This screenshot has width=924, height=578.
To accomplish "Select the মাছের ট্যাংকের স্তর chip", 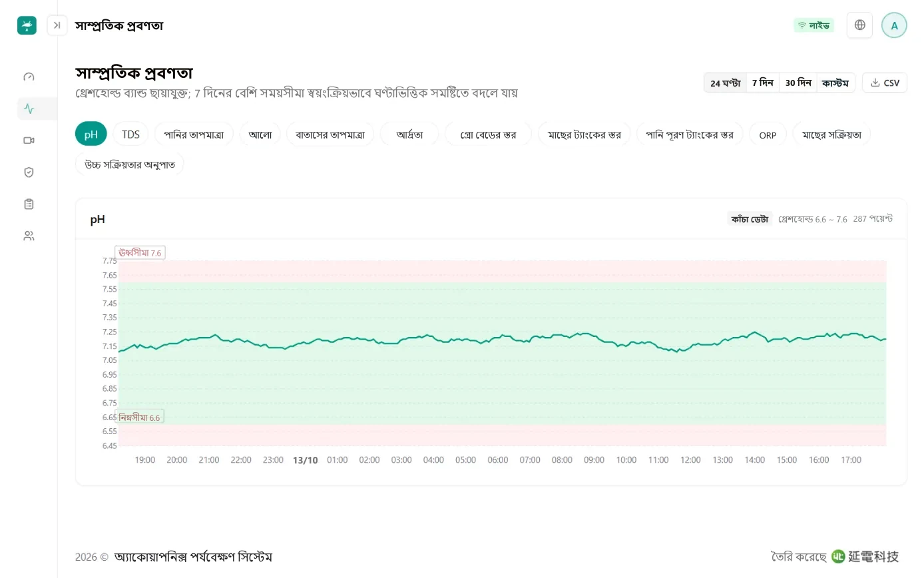I will coord(584,135).
